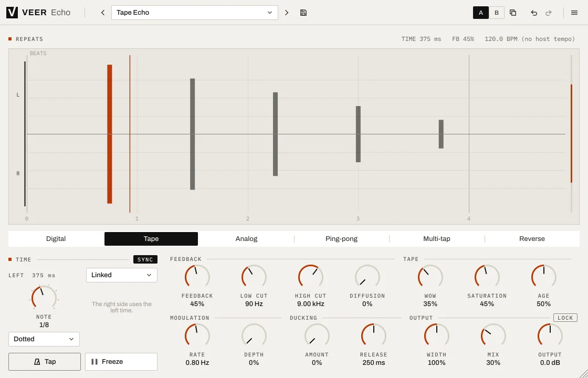Switch to the Reverse mode tab
The image size is (588, 378).
(532, 239)
